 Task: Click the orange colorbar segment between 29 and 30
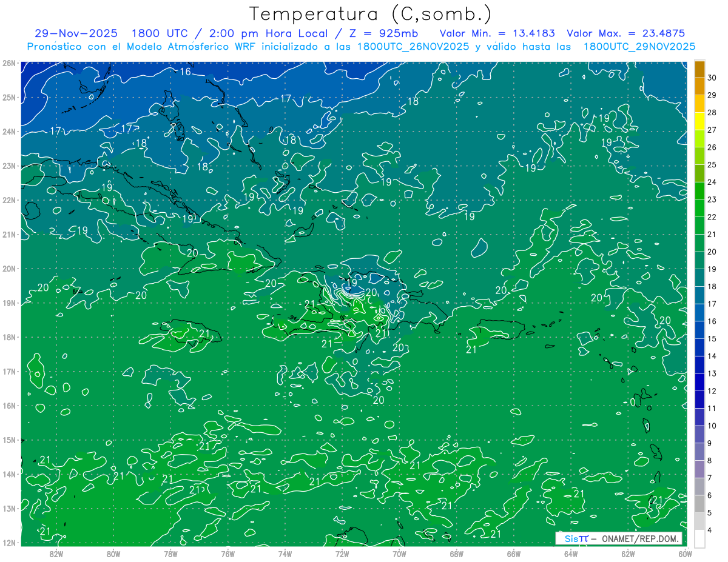[x=699, y=87]
